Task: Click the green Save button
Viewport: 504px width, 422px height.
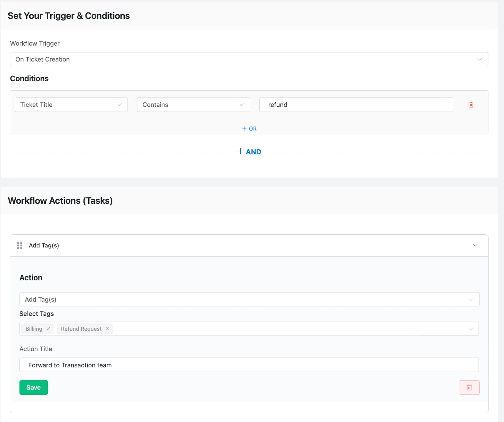Action: (x=34, y=387)
